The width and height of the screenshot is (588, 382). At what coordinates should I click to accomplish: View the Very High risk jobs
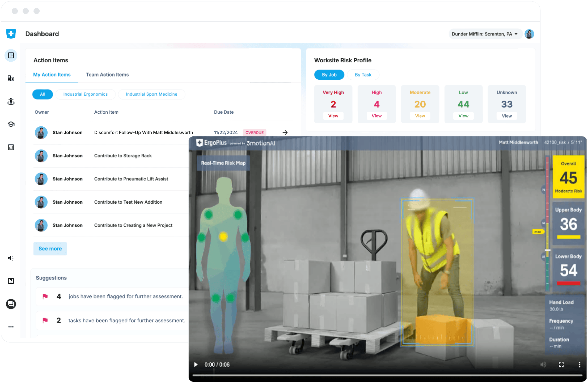tap(333, 116)
